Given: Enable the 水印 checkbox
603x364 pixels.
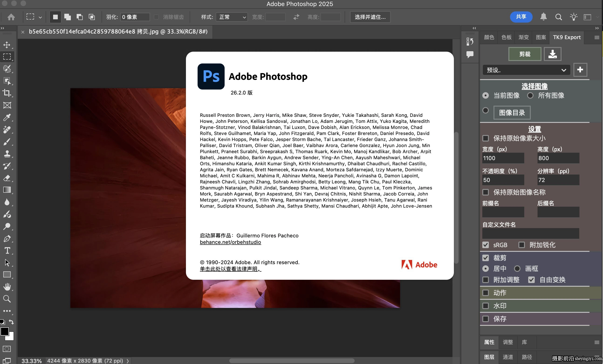Looking at the screenshot, I should coord(486,306).
